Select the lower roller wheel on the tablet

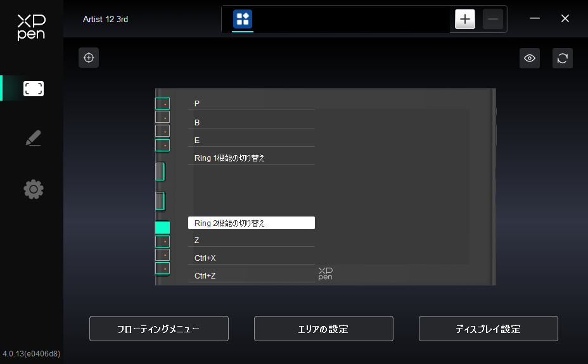pyautogui.click(x=160, y=201)
